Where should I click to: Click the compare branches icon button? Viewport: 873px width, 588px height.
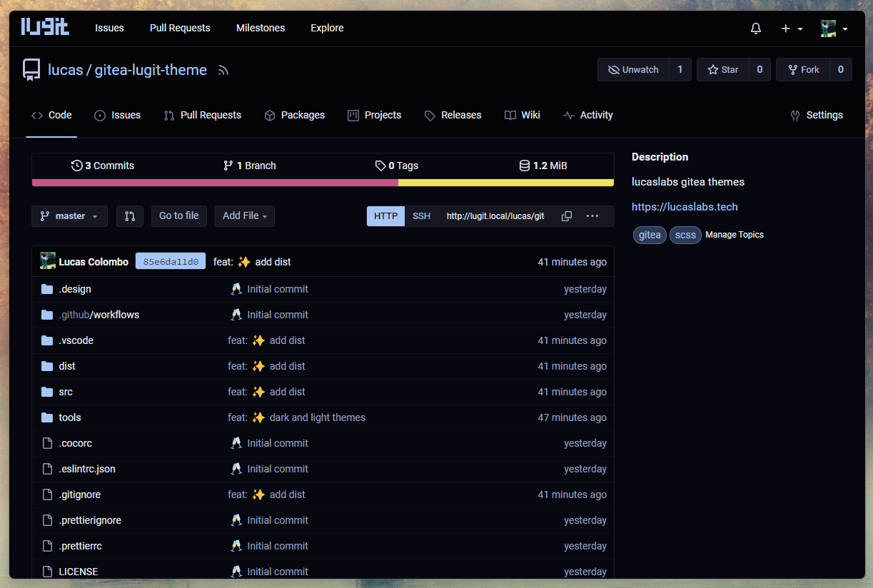click(130, 216)
